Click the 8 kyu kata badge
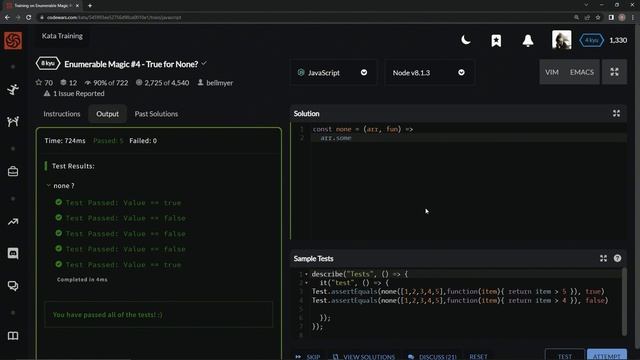This screenshot has width=640, height=360. 48,64
